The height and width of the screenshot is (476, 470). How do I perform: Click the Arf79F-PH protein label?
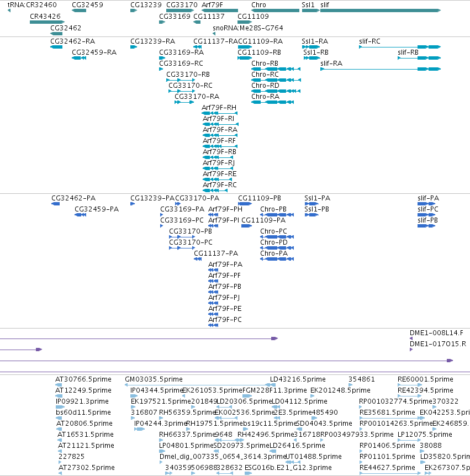[x=225, y=209]
